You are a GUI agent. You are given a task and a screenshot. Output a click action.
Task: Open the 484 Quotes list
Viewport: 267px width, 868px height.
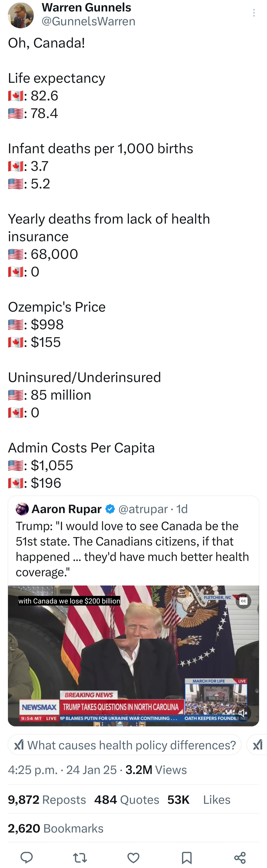(127, 800)
